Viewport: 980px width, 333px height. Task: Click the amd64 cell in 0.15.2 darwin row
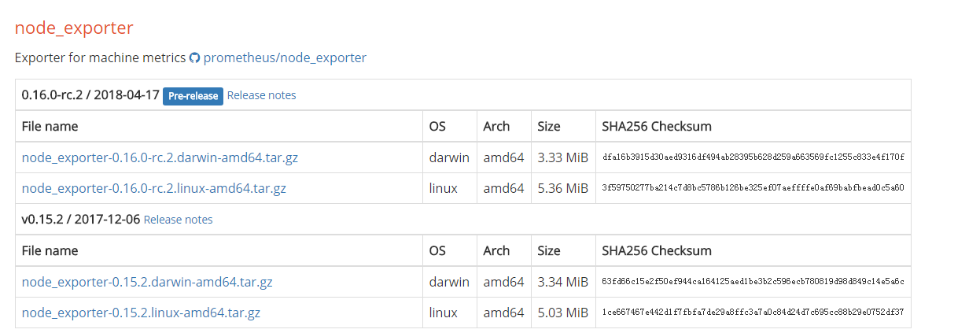(x=503, y=282)
